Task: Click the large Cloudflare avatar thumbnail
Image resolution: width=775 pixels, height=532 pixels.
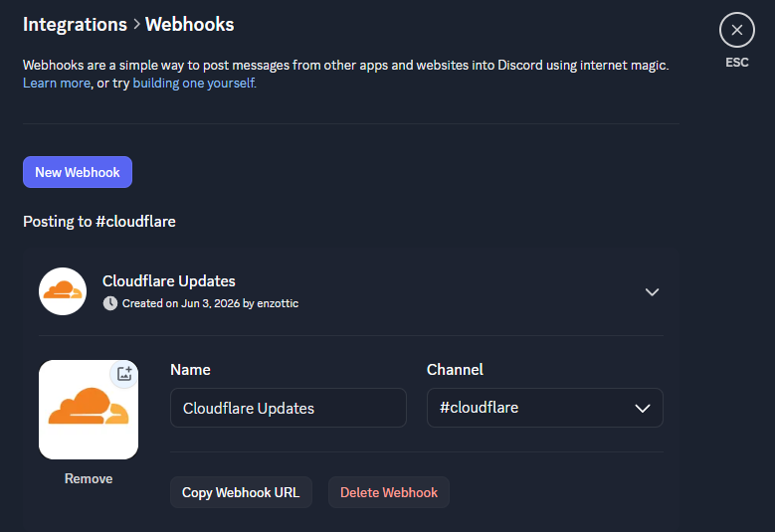Action: coord(89,410)
